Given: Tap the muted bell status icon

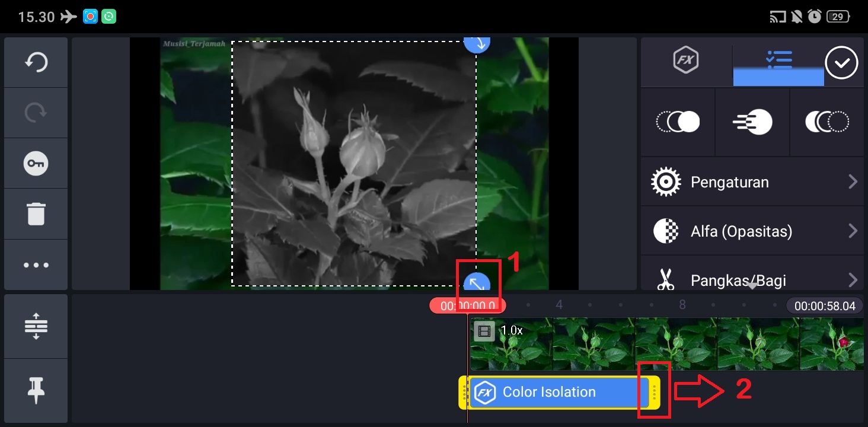Looking at the screenshot, I should 796,17.
